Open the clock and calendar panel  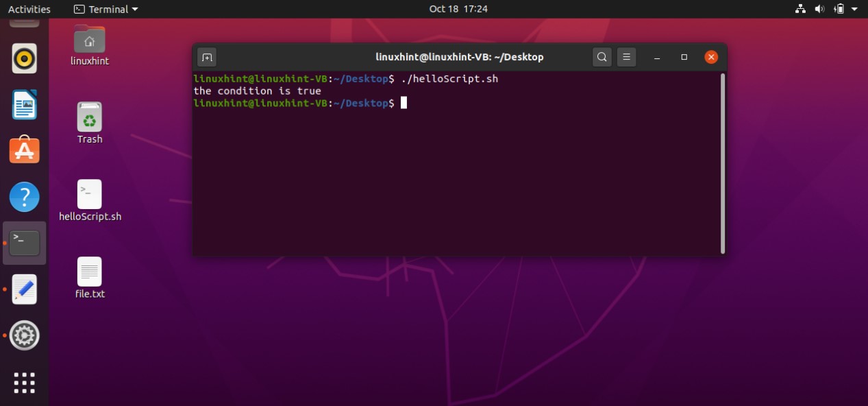tap(458, 9)
